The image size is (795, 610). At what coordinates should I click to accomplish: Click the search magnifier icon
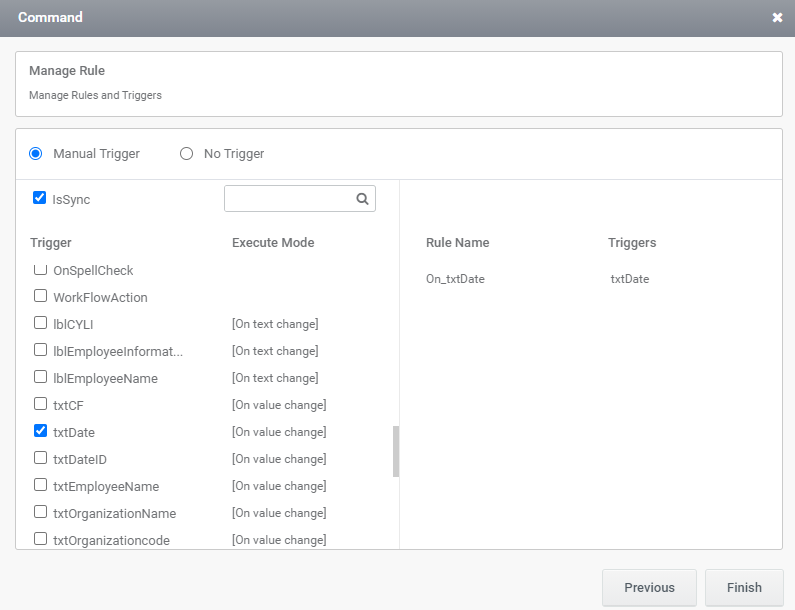pyautogui.click(x=362, y=199)
